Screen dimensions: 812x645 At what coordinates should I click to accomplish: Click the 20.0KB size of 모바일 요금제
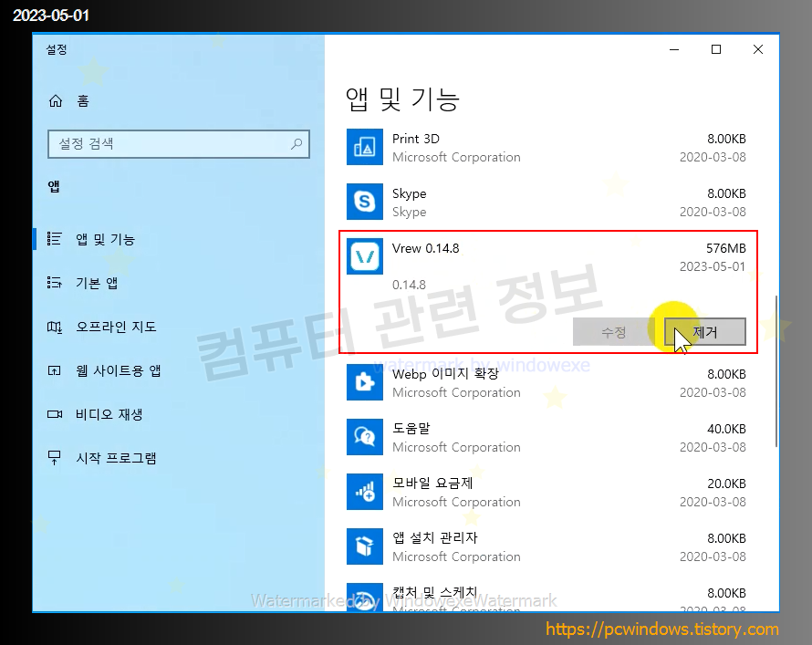[x=726, y=484]
